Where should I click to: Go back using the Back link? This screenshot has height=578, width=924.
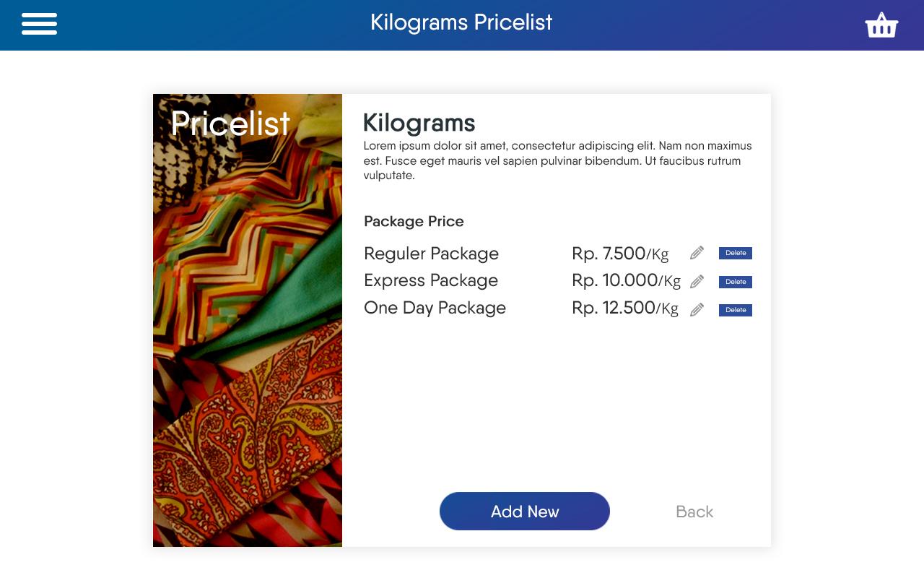[694, 512]
